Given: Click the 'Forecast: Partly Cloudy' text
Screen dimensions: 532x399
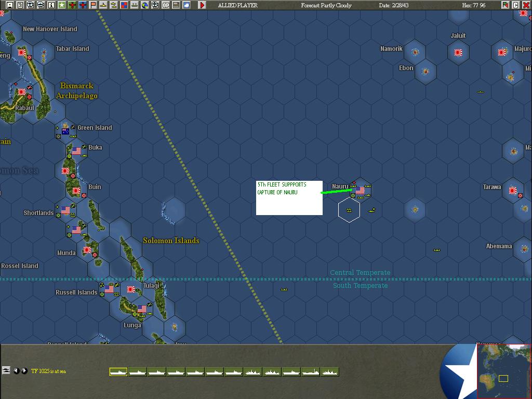Looking at the screenshot, I should pyautogui.click(x=326, y=5).
